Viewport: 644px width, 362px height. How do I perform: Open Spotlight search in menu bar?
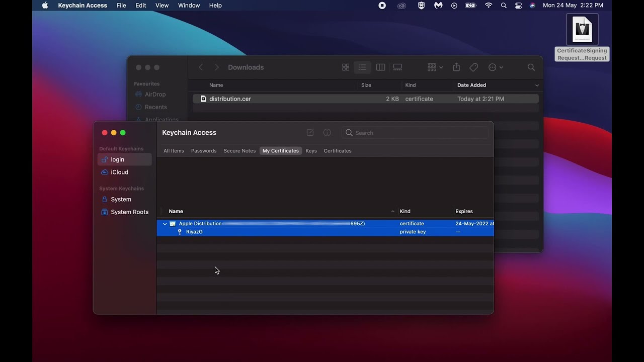point(504,6)
